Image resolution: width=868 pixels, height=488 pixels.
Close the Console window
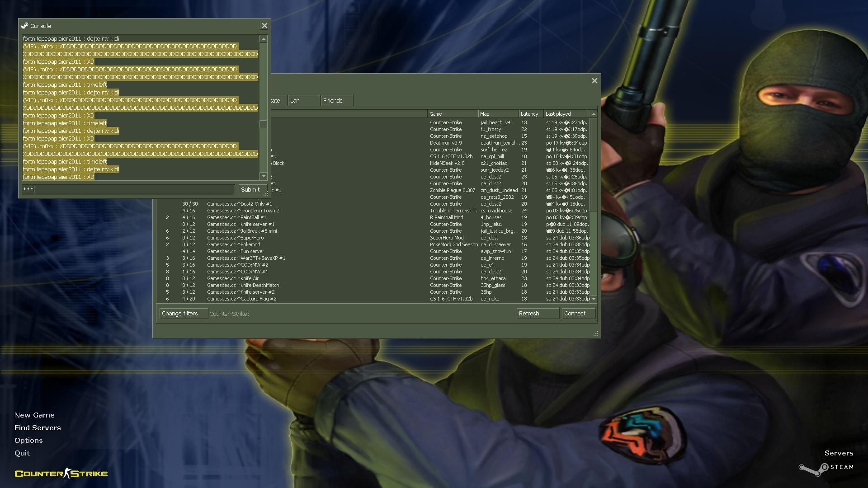point(264,26)
